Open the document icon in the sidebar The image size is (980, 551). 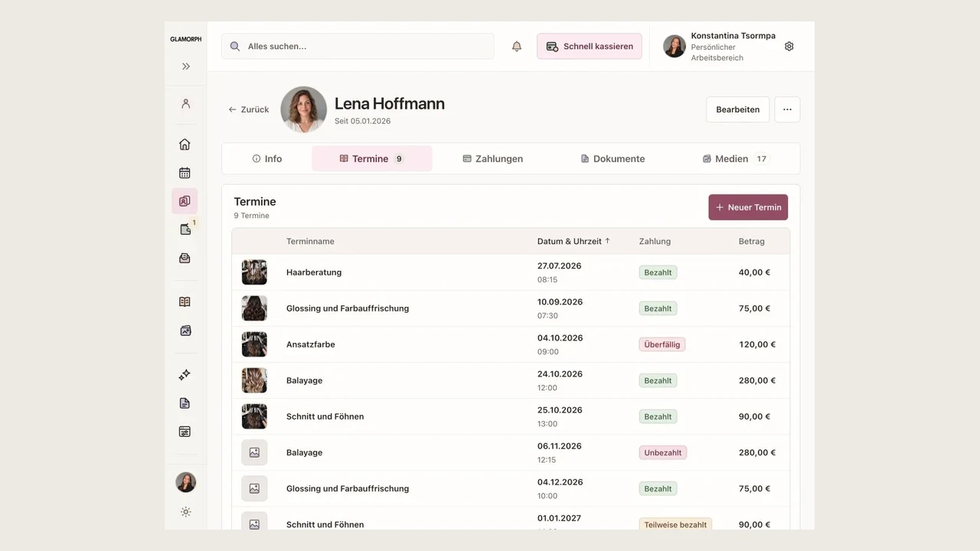coord(185,403)
